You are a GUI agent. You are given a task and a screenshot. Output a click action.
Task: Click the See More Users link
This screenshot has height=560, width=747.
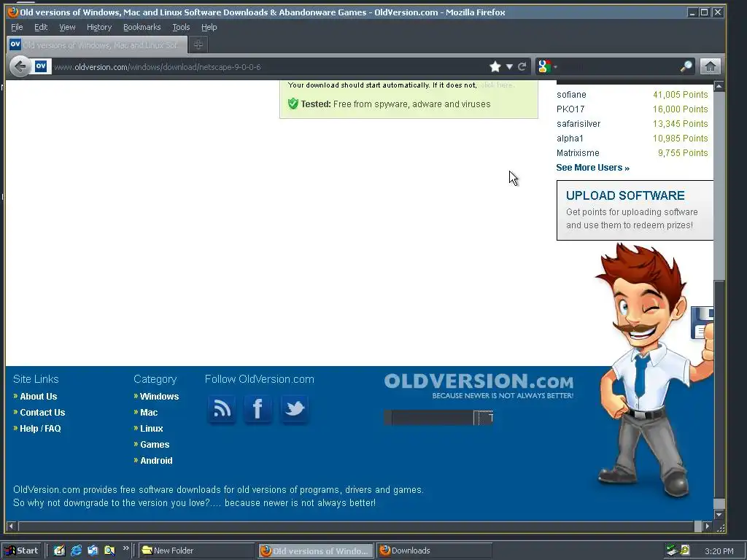click(592, 168)
